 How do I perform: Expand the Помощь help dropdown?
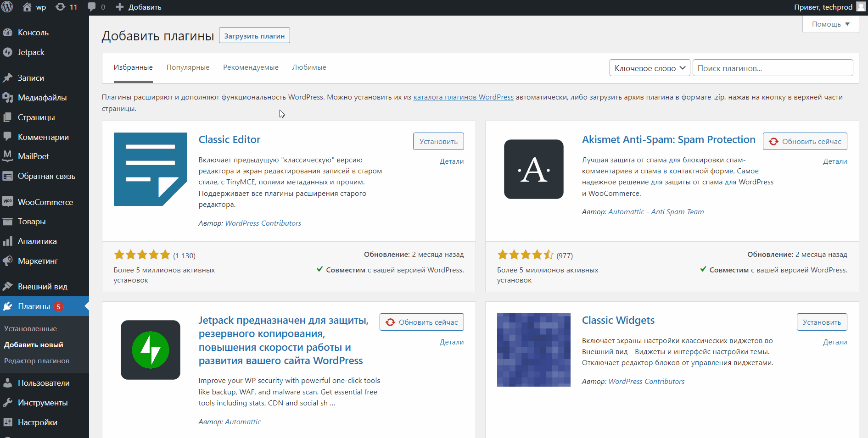click(x=830, y=24)
